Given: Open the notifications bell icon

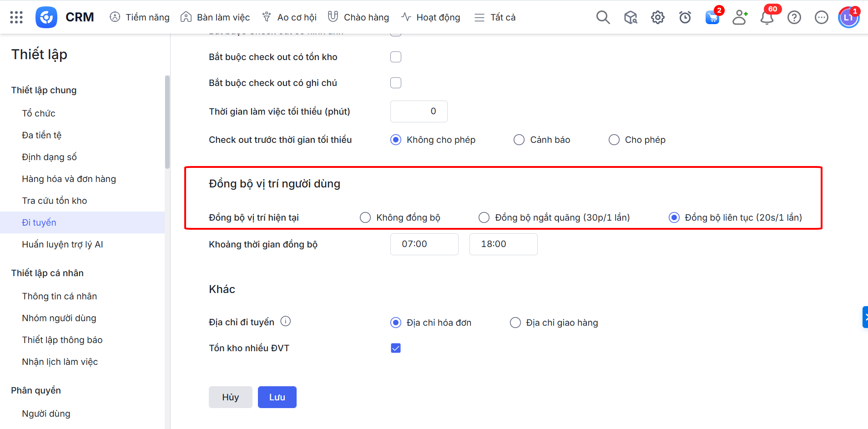Looking at the screenshot, I should (x=767, y=18).
